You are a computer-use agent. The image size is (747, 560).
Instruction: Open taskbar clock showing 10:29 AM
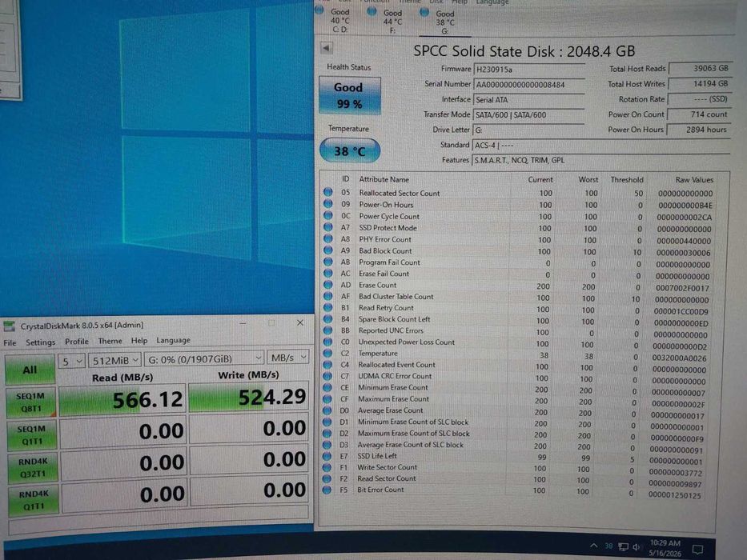point(665,548)
